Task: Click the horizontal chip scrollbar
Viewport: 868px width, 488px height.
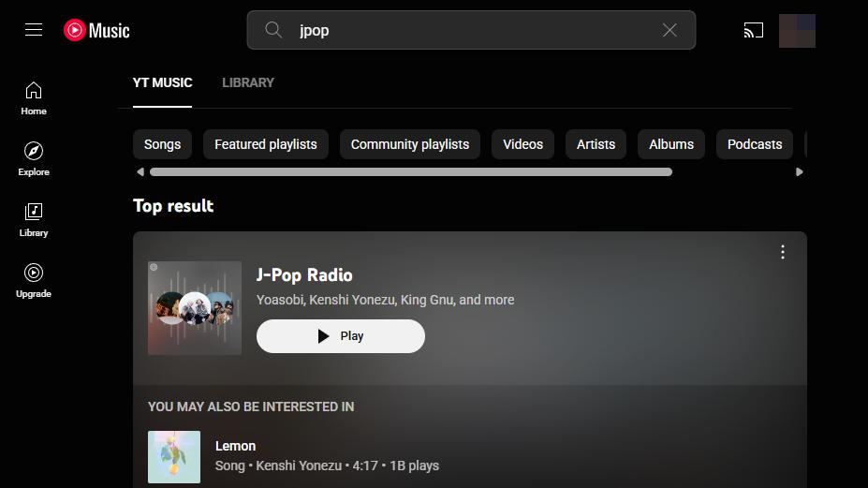Action: [410, 172]
